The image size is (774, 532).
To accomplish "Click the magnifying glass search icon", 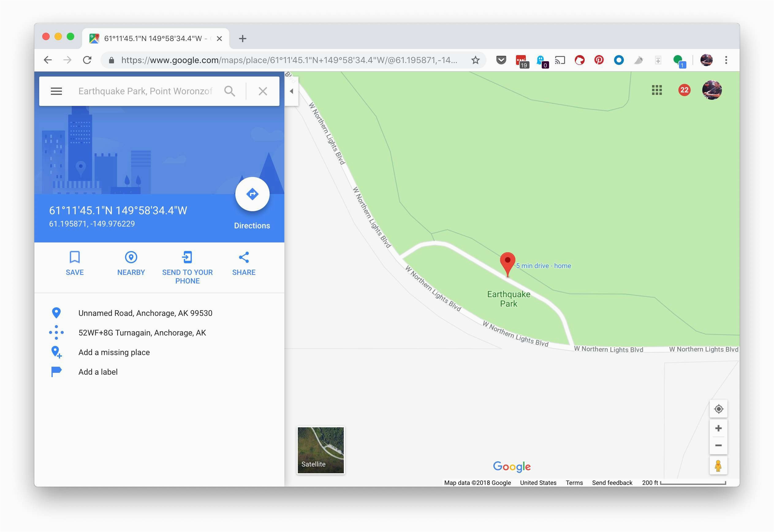I will point(230,91).
